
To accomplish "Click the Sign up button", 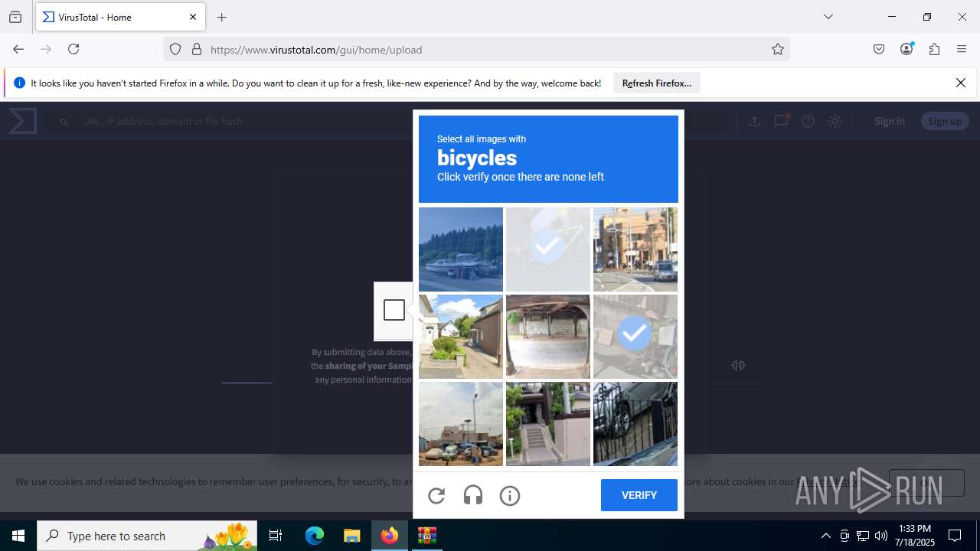I will pyautogui.click(x=945, y=121).
